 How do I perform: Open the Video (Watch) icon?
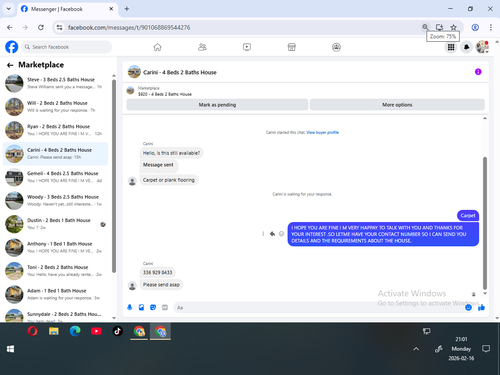point(247,47)
